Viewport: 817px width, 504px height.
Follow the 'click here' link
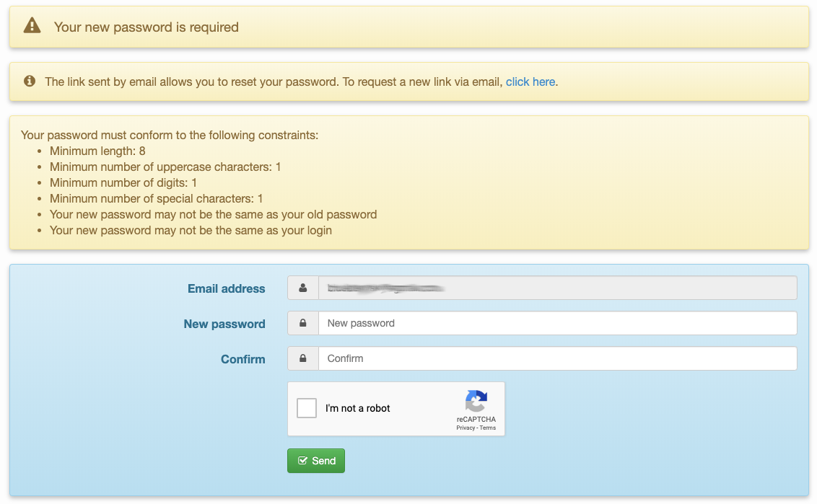point(530,81)
